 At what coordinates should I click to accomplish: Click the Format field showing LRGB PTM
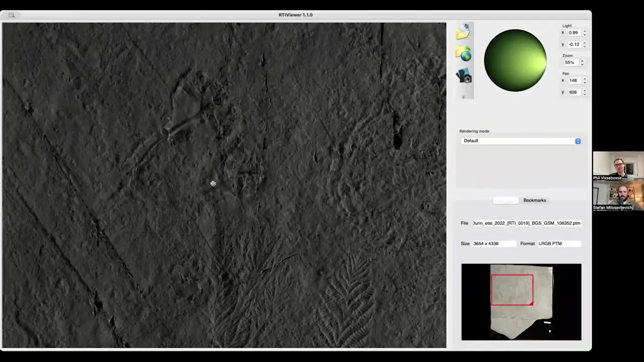[x=559, y=243]
